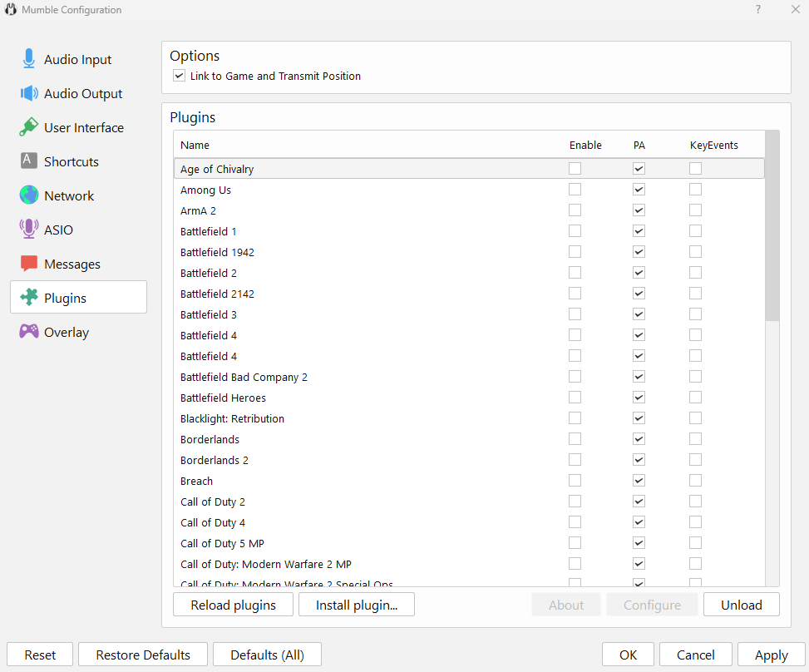Sort plugins by Name column header
This screenshot has height=672, width=809.
click(195, 146)
